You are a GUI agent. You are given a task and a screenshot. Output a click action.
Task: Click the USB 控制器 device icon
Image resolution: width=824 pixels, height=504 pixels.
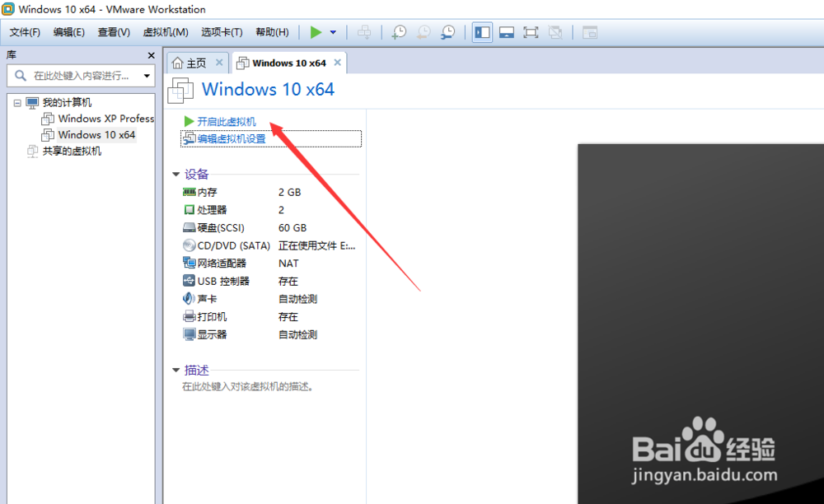coord(190,281)
